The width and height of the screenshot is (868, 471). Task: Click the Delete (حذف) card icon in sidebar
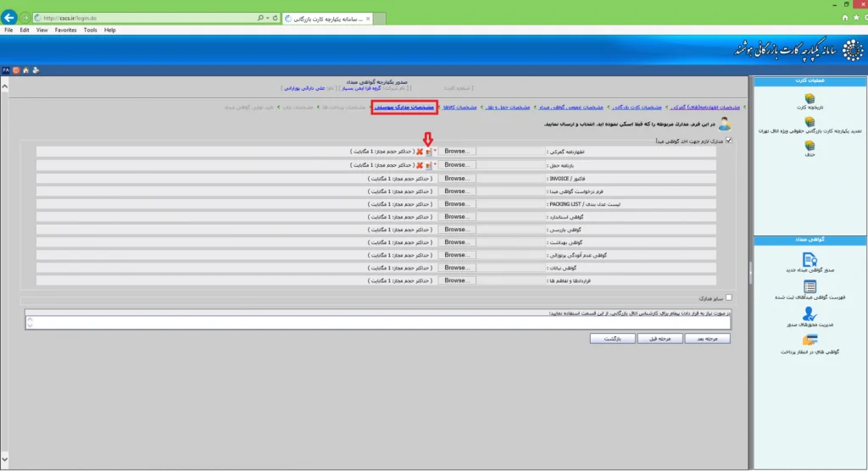click(x=810, y=146)
